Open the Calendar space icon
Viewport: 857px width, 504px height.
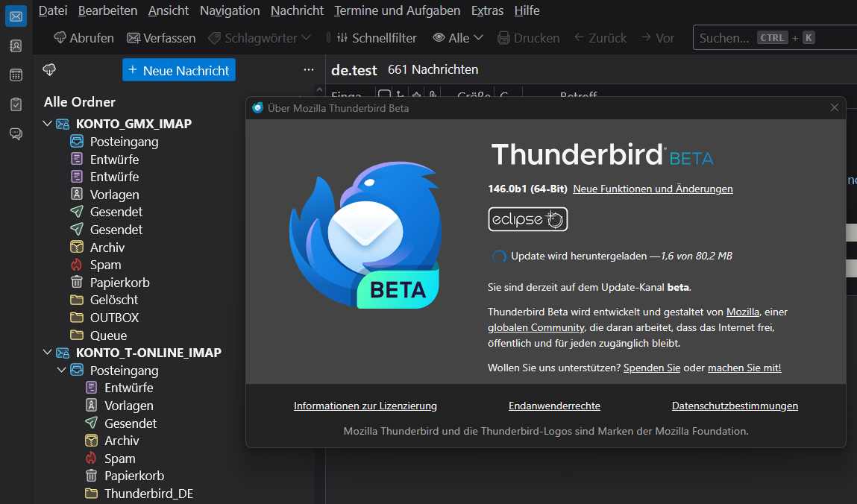[16, 75]
